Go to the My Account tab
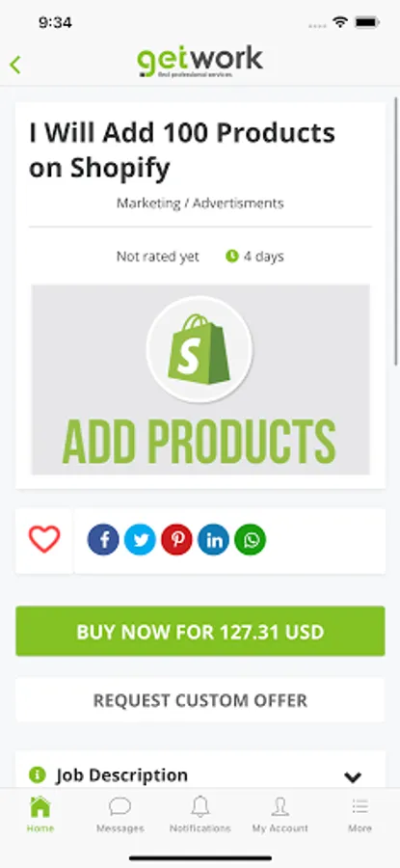Screen dimensions: 400x868 click(280, 814)
